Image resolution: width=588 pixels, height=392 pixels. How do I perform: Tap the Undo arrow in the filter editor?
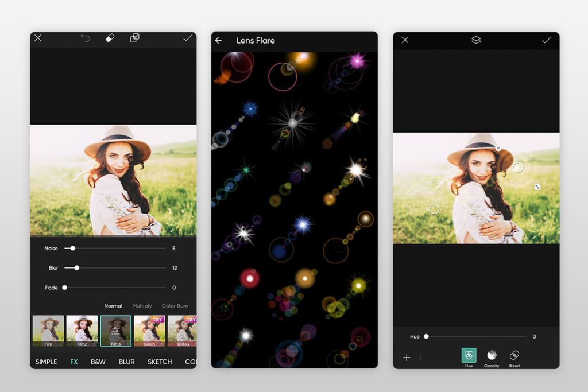tap(86, 37)
